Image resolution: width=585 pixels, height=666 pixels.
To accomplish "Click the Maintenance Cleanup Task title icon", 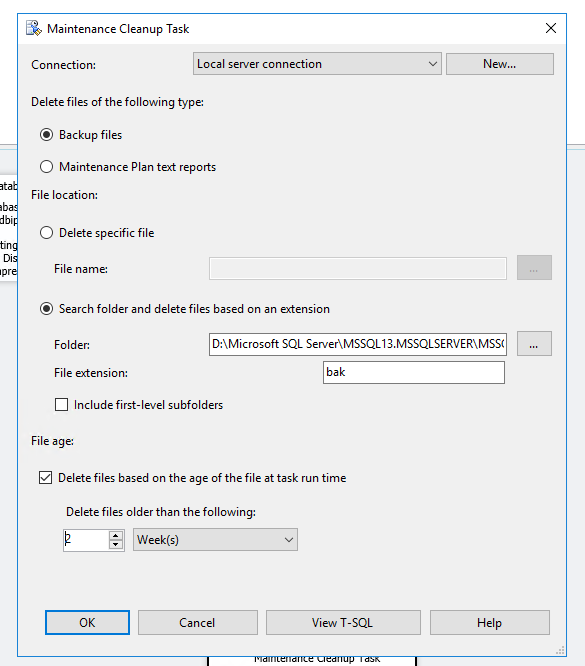I will point(34,28).
